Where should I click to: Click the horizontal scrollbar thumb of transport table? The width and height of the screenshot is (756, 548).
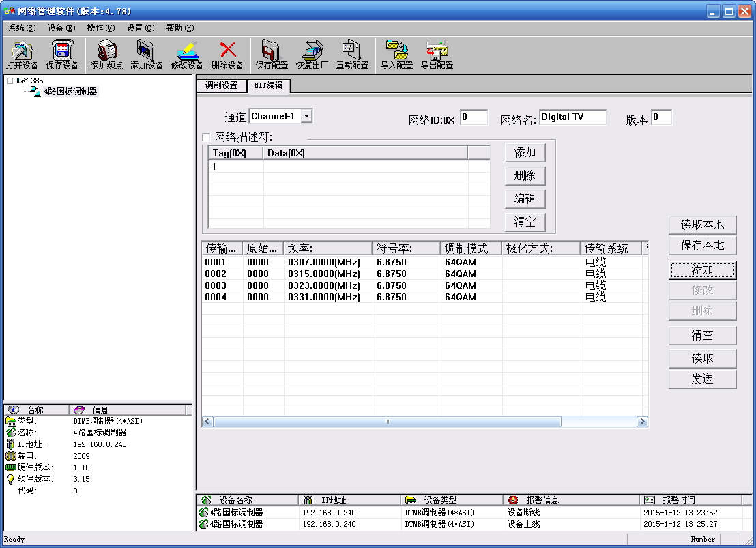click(387, 422)
